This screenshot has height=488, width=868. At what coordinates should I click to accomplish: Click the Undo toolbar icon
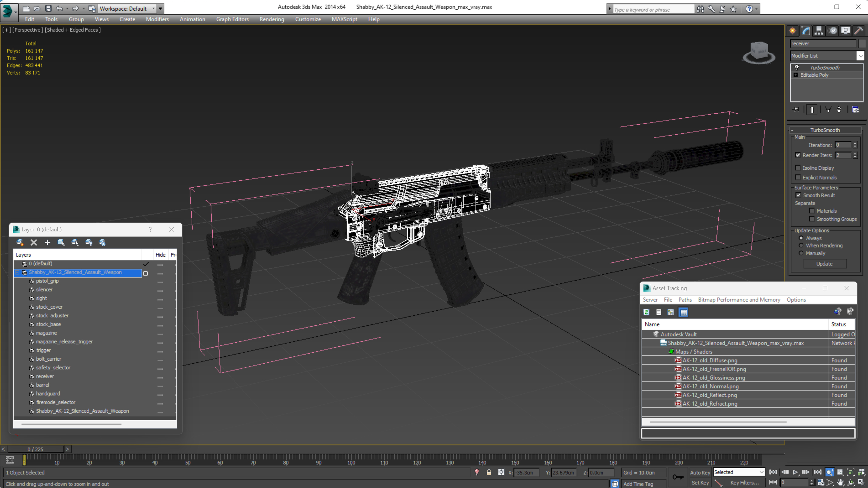pyautogui.click(x=59, y=9)
